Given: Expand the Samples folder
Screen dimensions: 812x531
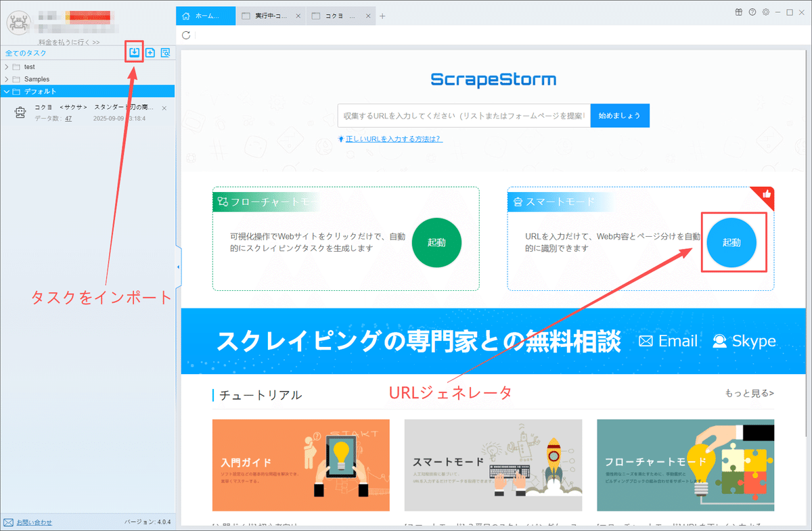Looking at the screenshot, I should coord(7,79).
